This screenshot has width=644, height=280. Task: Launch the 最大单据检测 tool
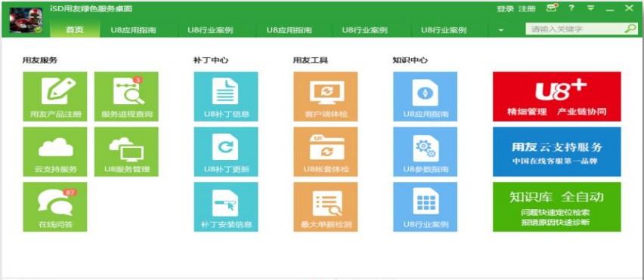(325, 207)
